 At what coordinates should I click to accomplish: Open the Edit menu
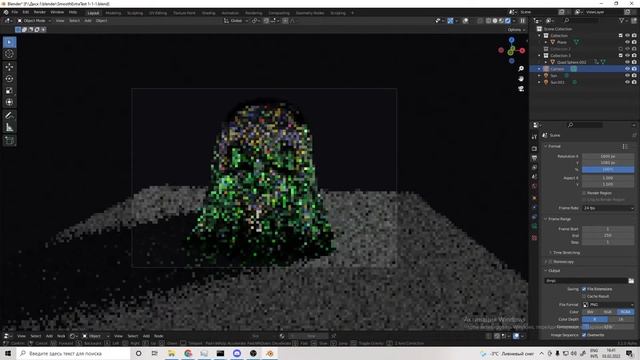click(x=26, y=12)
